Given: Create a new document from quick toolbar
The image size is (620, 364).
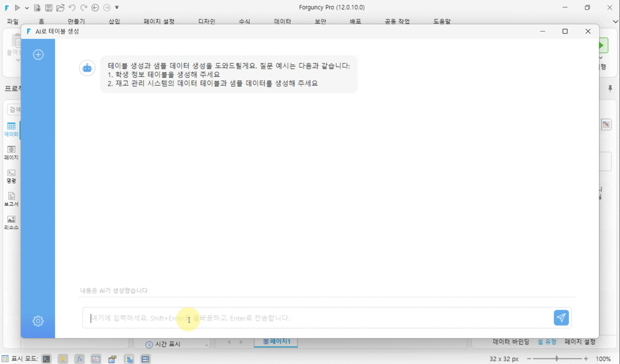Looking at the screenshot, I should 37,7.
